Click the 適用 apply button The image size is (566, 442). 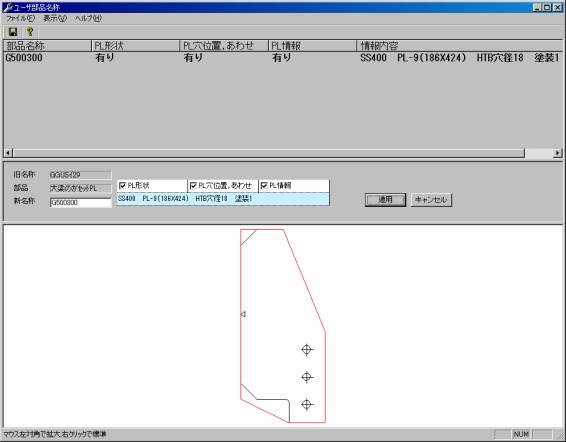tap(385, 200)
